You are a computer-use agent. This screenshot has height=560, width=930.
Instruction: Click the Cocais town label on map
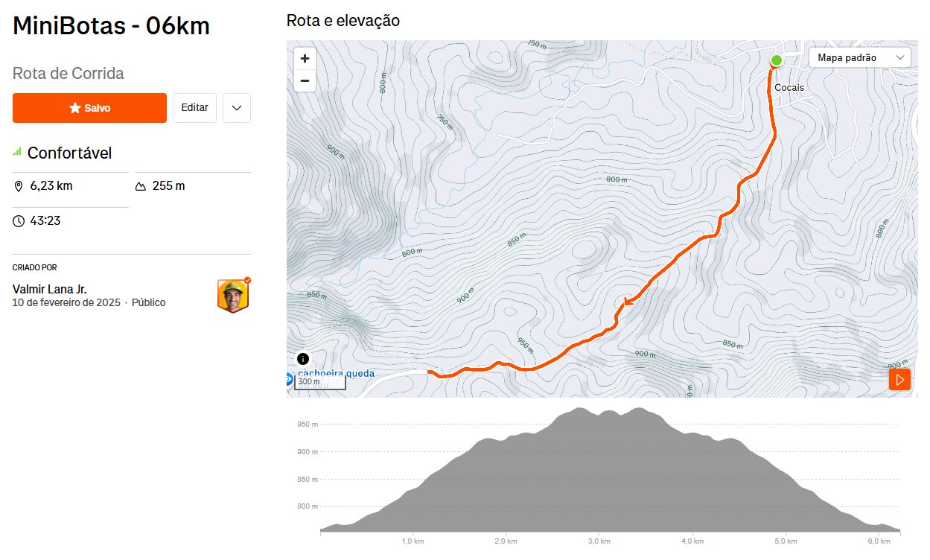789,88
